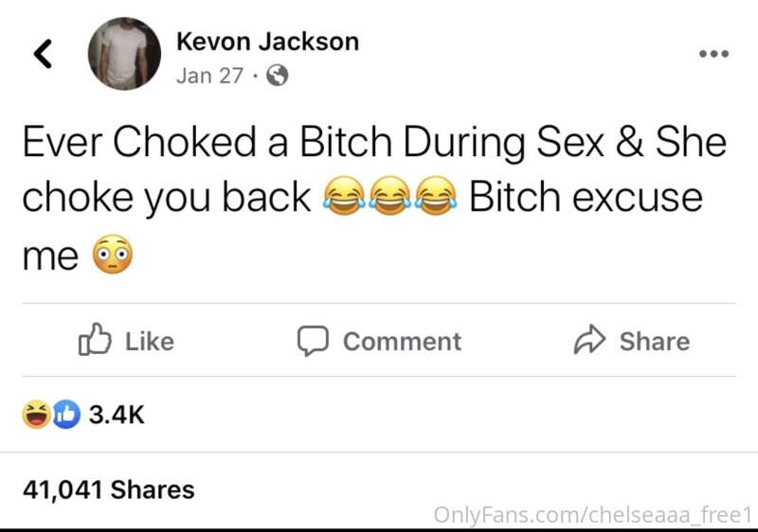Open the Kevon Jackson profile name
The width and height of the screenshot is (758, 532).
(x=268, y=42)
